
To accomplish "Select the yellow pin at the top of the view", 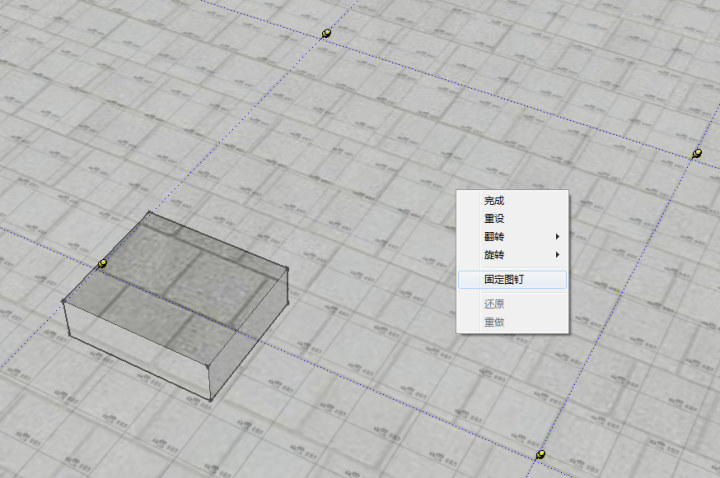I will [326, 33].
